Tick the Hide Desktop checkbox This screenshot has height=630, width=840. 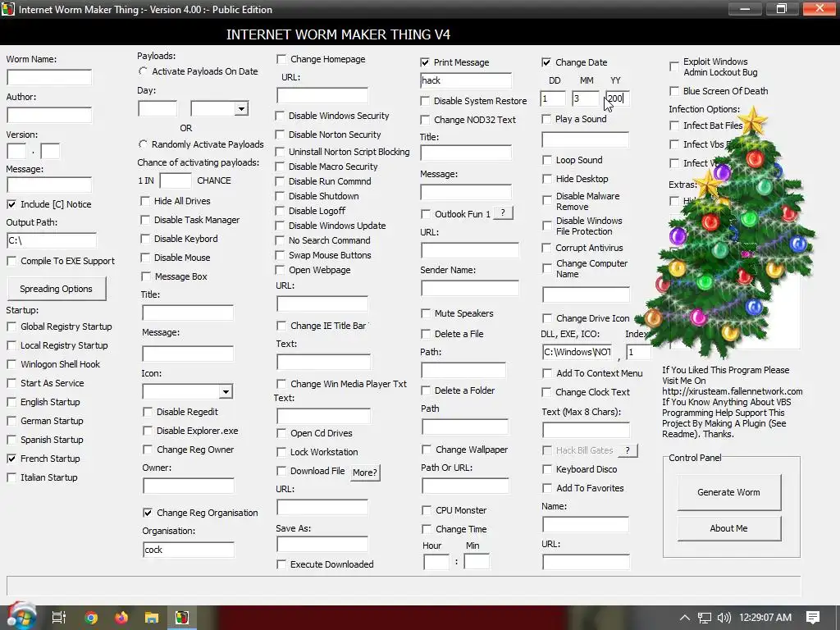tap(547, 179)
